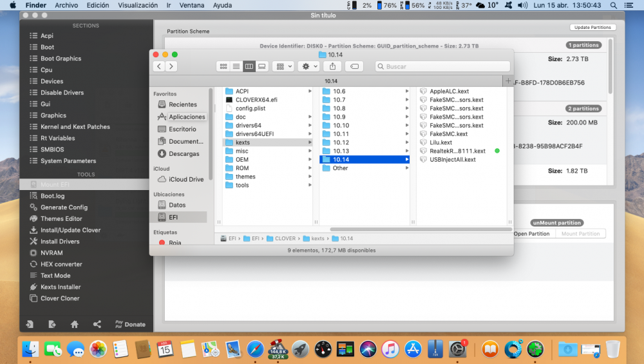The height and width of the screenshot is (364, 644).
Task: Open the Edición menu
Action: pyautogui.click(x=98, y=5)
